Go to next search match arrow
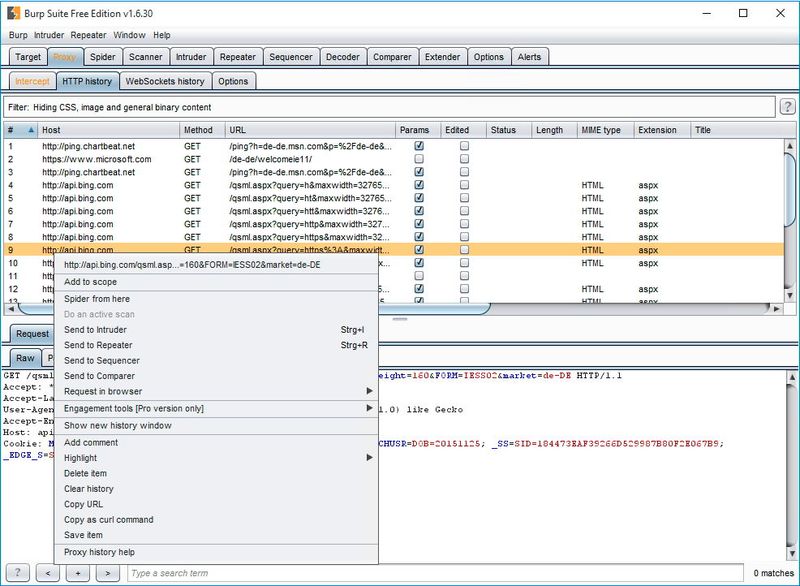This screenshot has height=586, width=800. [108, 573]
